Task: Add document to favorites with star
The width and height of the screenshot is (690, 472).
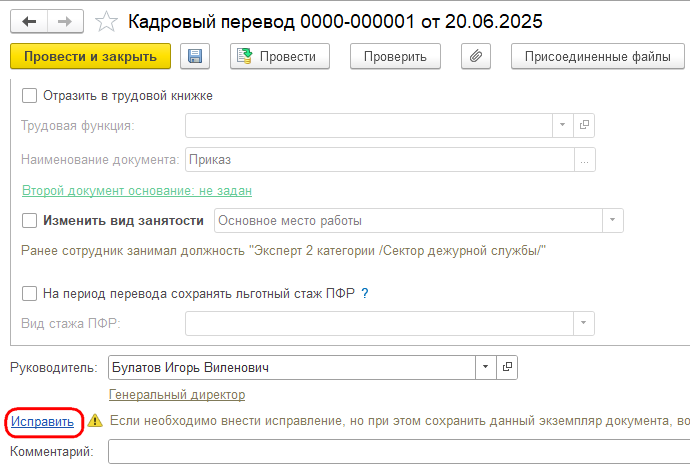Action: coord(106,22)
